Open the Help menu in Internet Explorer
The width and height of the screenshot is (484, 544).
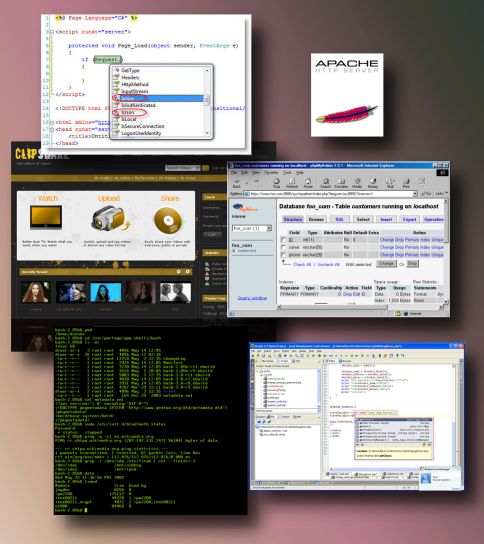(300, 172)
